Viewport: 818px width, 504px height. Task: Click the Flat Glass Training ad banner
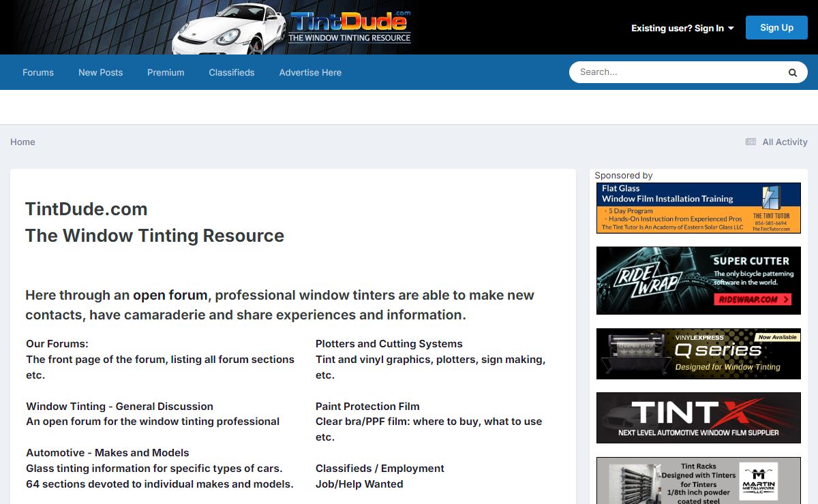click(x=699, y=208)
